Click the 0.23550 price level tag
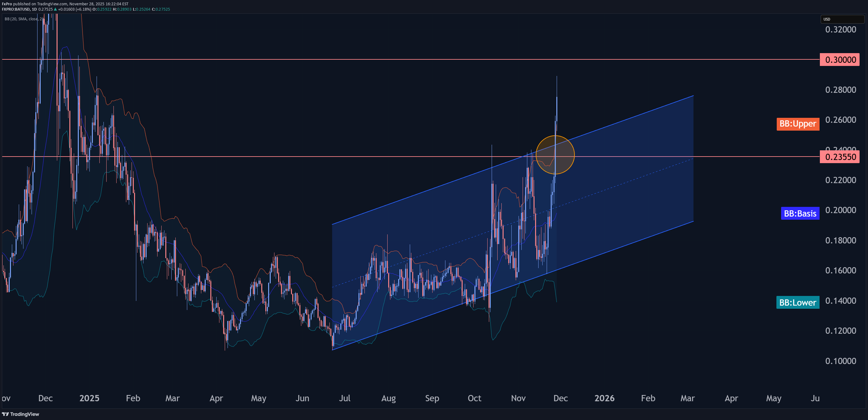 click(839, 157)
